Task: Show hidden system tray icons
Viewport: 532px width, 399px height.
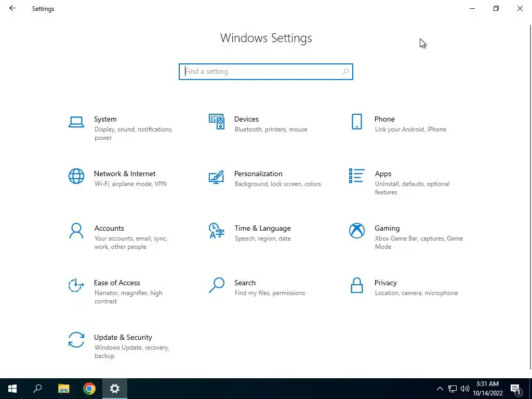Action: (x=440, y=389)
